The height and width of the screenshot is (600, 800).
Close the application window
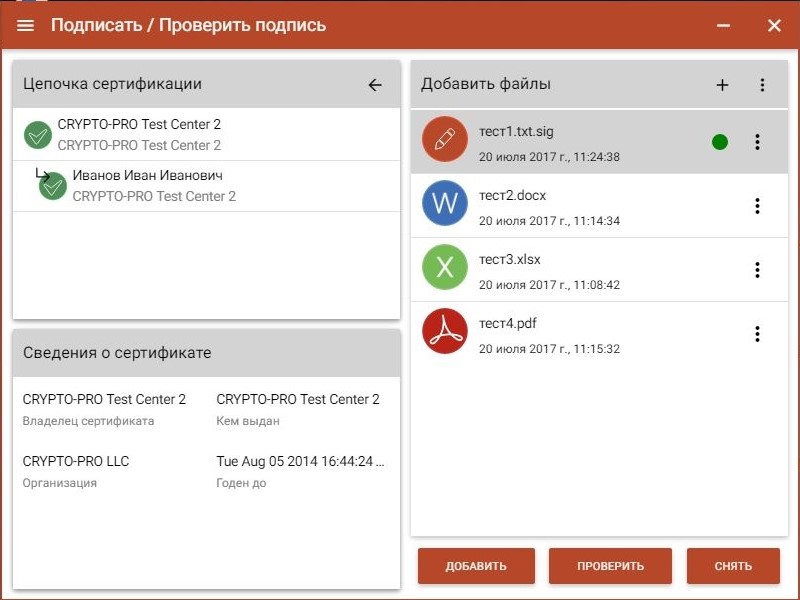[774, 26]
